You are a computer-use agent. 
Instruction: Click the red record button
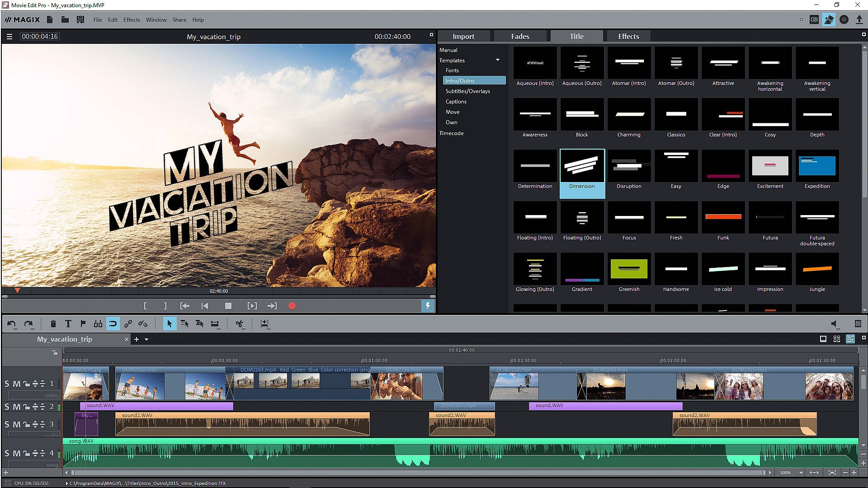[292, 306]
